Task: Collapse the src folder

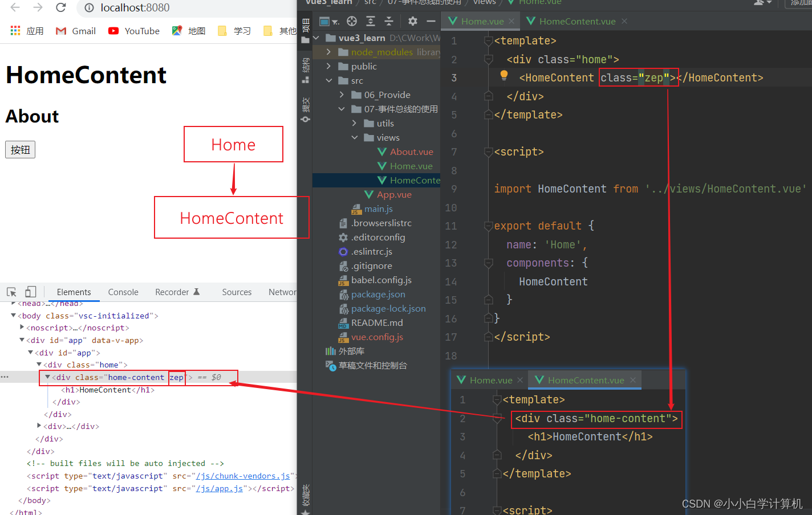Action: [x=328, y=80]
